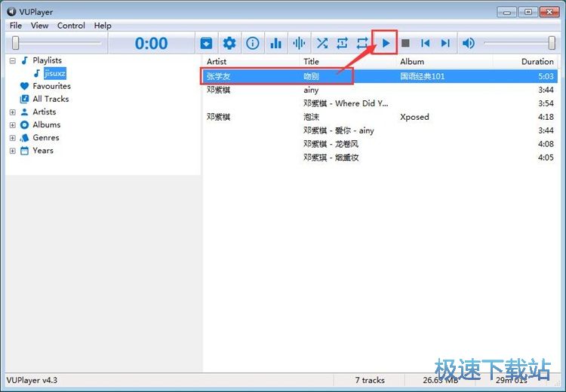Skip to the next track
The width and height of the screenshot is (566, 392).
coord(445,43)
